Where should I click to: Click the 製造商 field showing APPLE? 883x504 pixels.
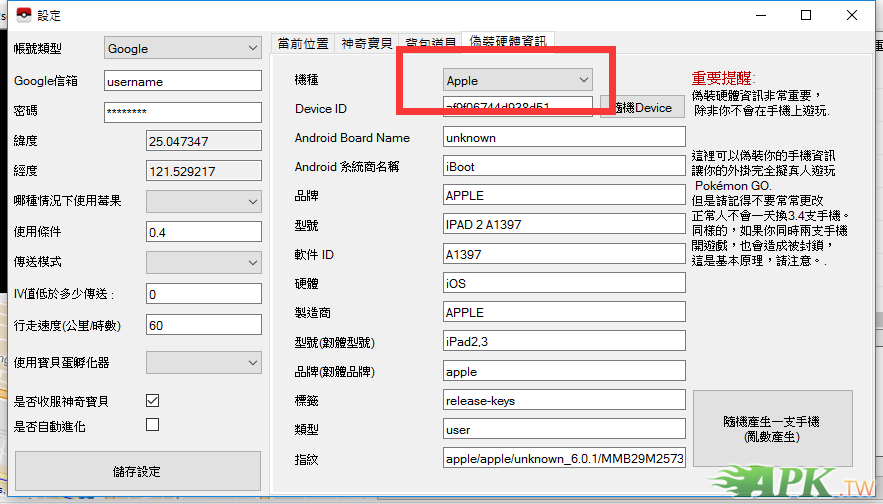coord(564,312)
